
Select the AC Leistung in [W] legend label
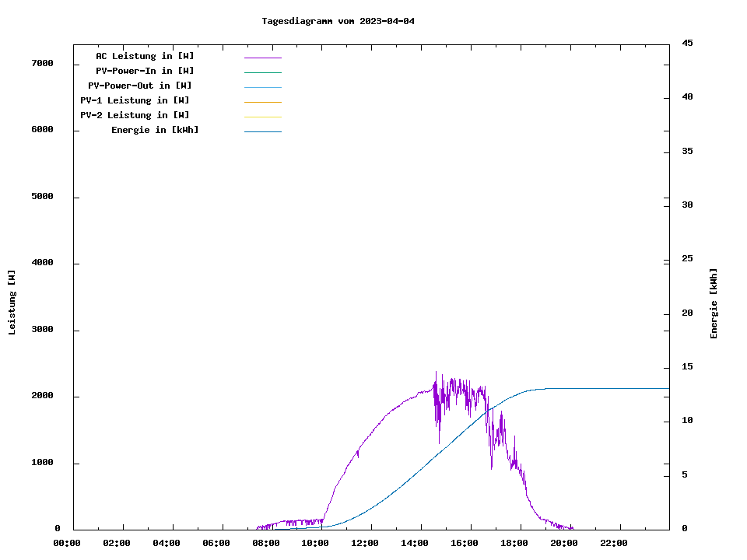click(x=145, y=56)
